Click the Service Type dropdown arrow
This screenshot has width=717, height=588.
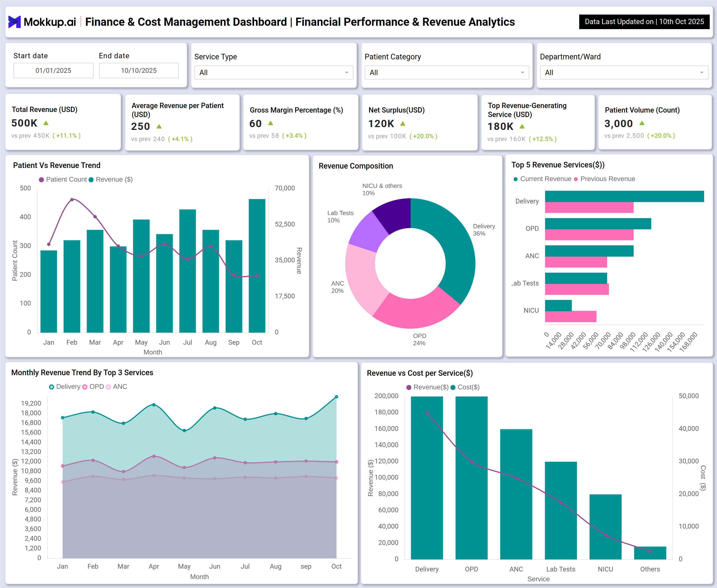click(347, 73)
